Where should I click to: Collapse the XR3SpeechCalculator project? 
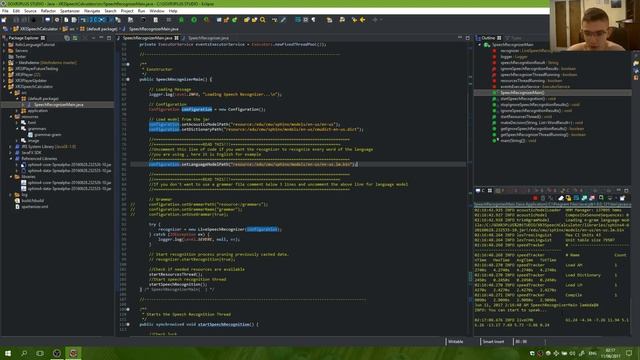click(x=5, y=87)
